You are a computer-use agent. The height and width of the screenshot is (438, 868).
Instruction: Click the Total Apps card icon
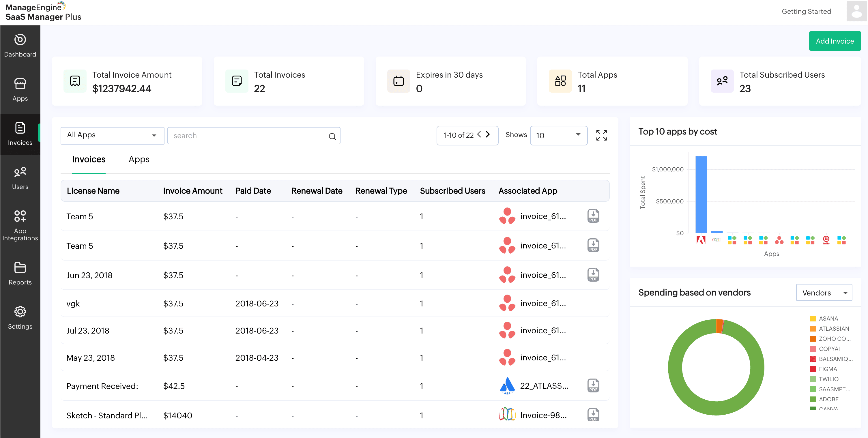click(x=560, y=81)
